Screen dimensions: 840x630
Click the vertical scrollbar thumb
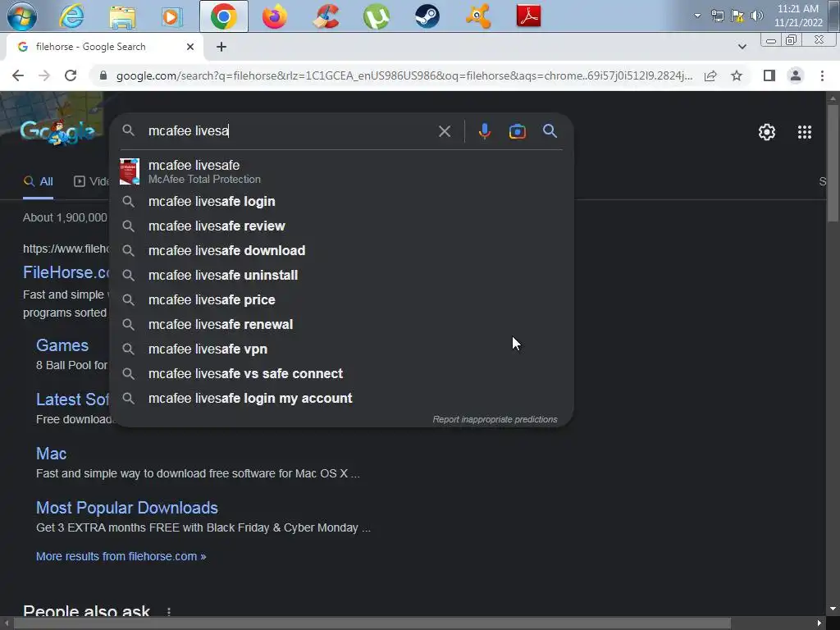(x=833, y=163)
